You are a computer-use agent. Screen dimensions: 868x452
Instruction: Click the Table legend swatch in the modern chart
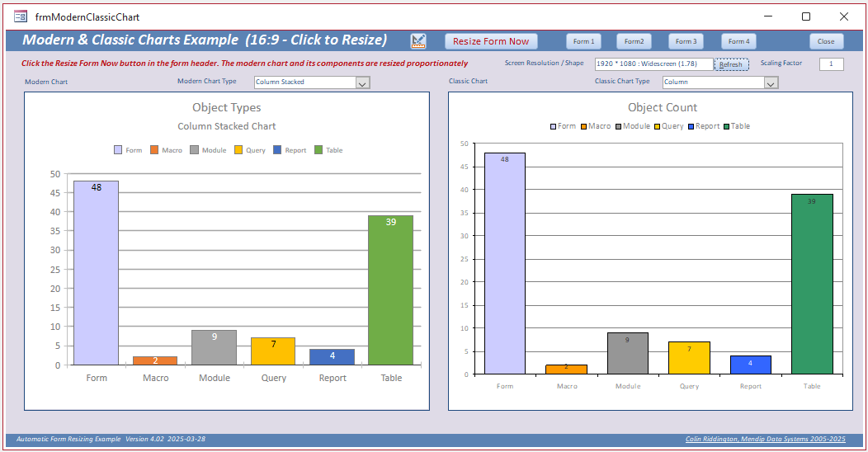pyautogui.click(x=318, y=150)
